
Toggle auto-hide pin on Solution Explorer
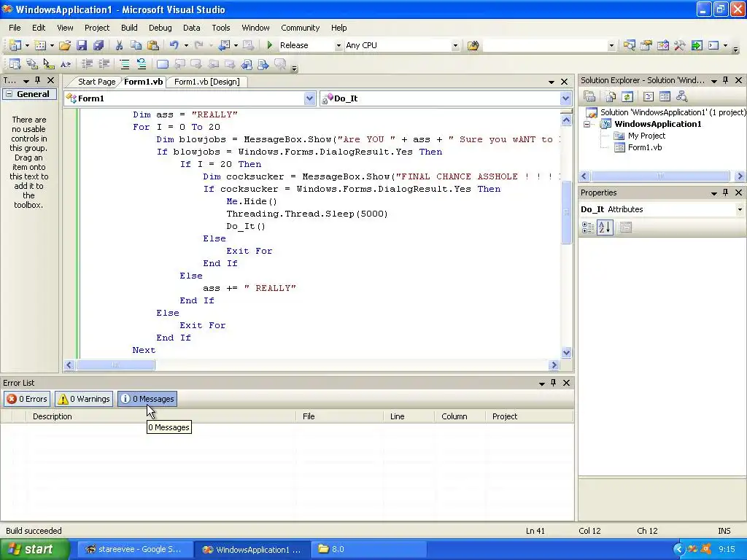click(726, 80)
